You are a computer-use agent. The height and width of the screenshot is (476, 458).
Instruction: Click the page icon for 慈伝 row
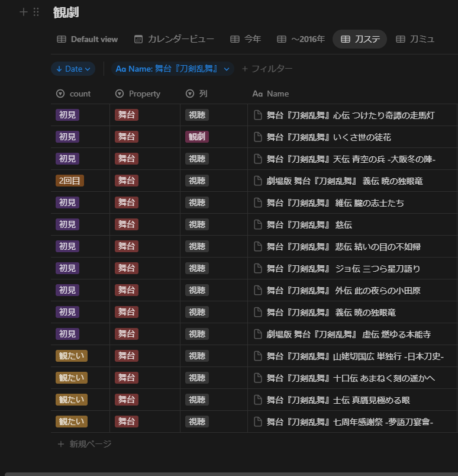(257, 225)
